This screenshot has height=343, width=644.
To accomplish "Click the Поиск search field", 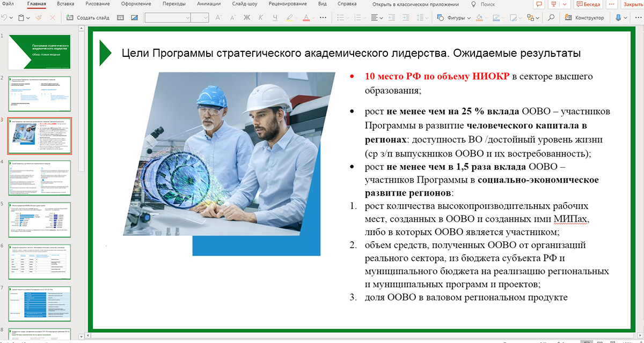I will [487, 4].
